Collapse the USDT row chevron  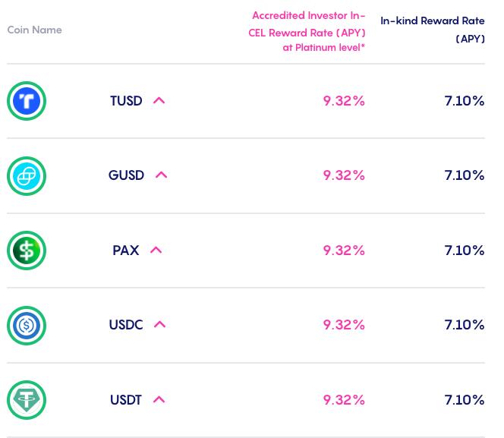pyautogui.click(x=159, y=400)
